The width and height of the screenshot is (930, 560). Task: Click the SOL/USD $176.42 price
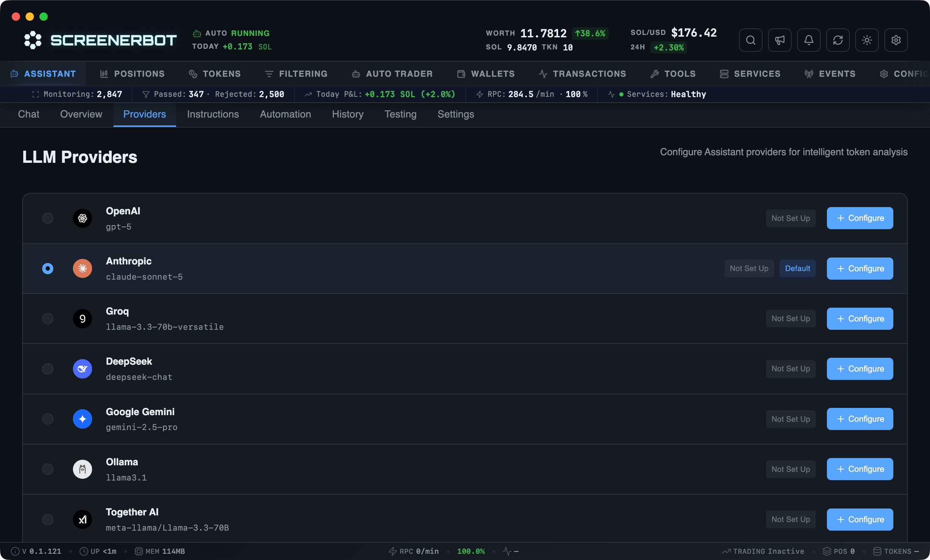click(673, 33)
